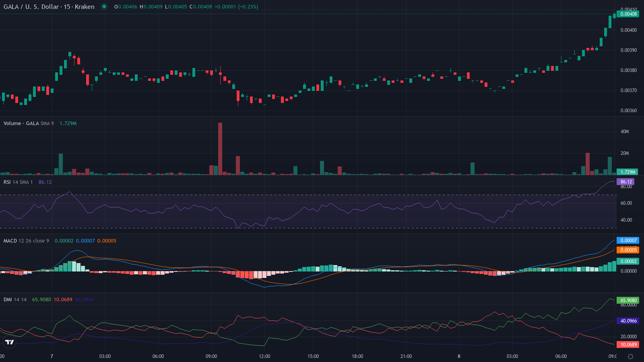The image size is (644, 362).
Task: Click the date 7 marker on time axis
Action: [x=52, y=356]
